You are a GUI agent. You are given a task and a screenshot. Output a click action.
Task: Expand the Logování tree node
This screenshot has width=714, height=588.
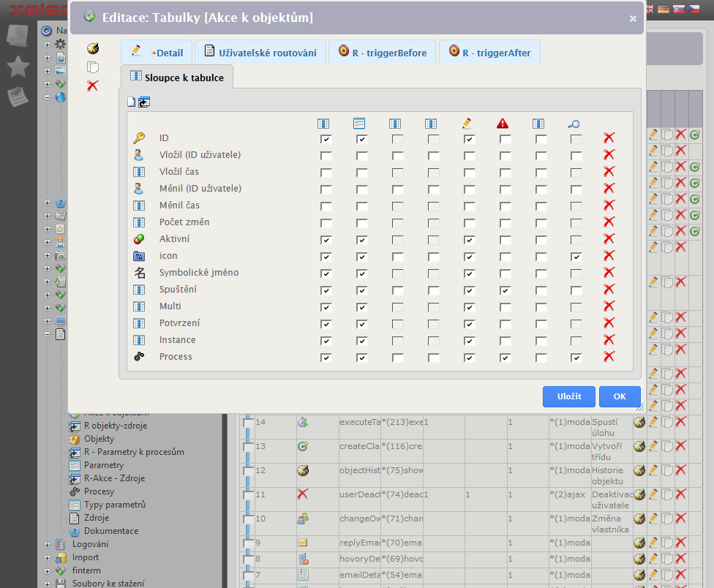pos(48,545)
